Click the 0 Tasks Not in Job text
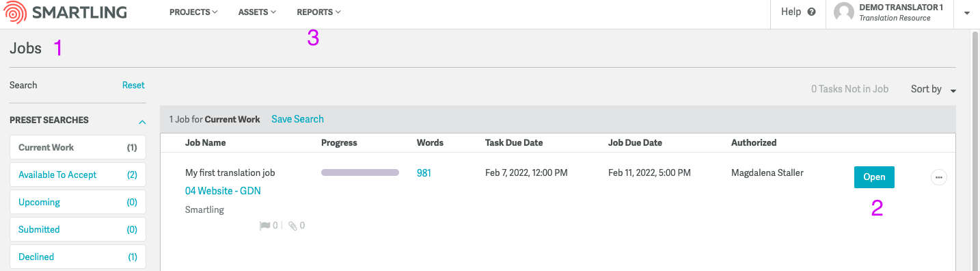This screenshot has width=980, height=271. pyautogui.click(x=849, y=89)
